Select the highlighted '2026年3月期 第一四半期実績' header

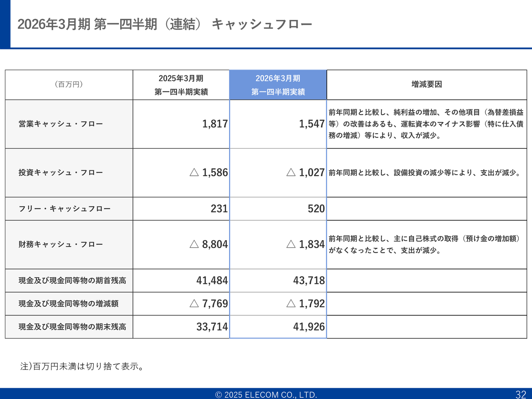pyautogui.click(x=278, y=85)
